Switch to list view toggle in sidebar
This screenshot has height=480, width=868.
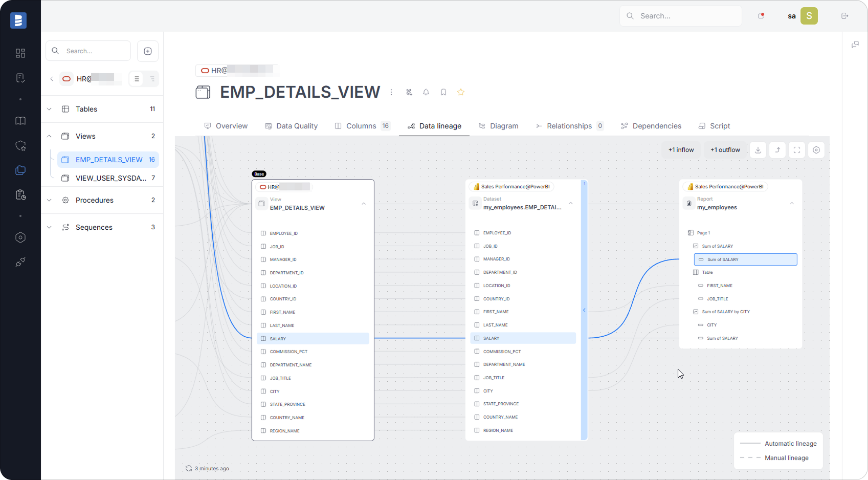click(x=137, y=79)
